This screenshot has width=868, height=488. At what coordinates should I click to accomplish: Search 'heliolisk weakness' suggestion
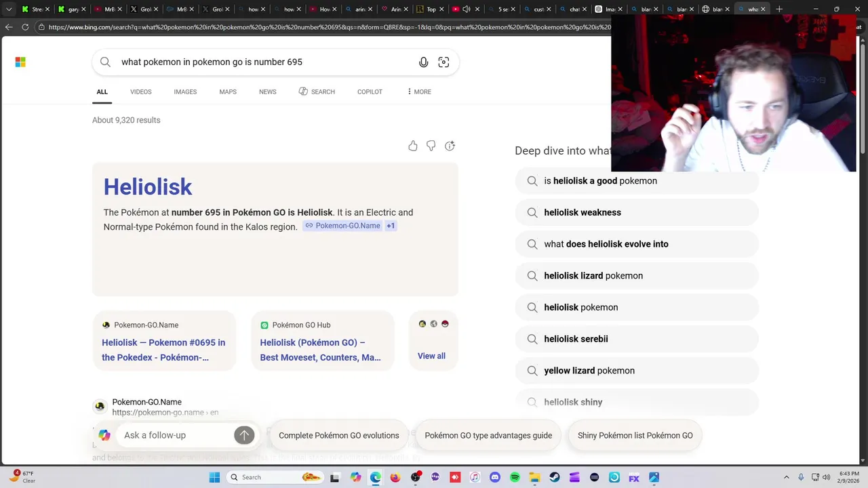click(x=637, y=212)
